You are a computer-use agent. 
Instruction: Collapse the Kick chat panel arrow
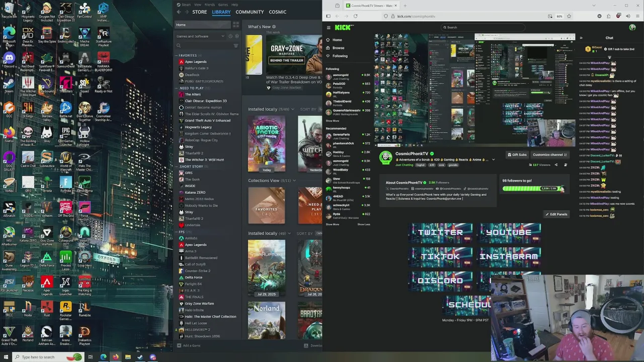pos(581,38)
